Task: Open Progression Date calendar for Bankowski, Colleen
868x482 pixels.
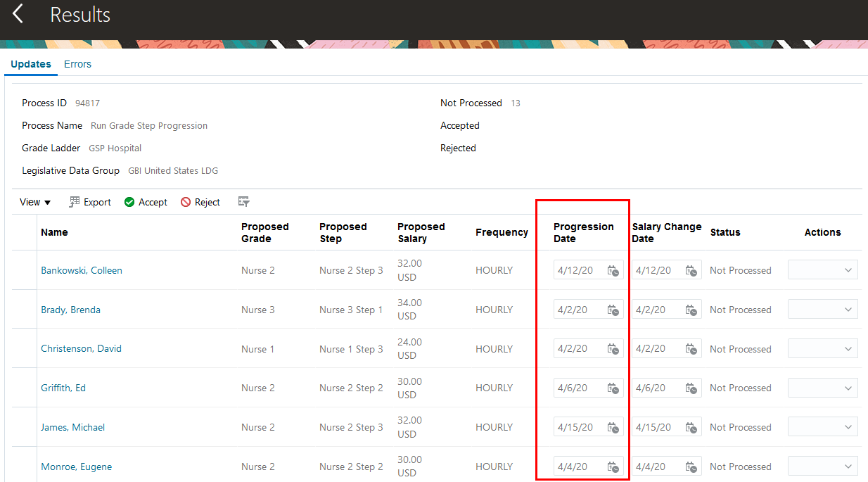Action: point(613,270)
